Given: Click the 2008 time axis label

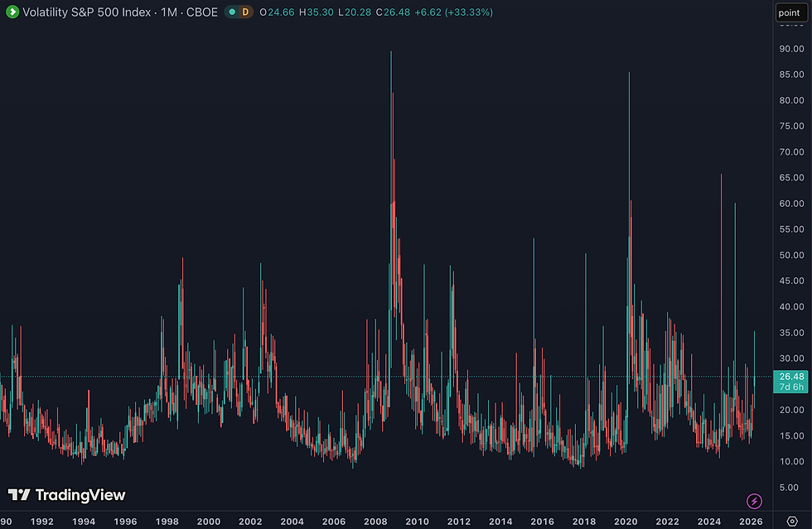Looking at the screenshot, I should coord(375,522).
